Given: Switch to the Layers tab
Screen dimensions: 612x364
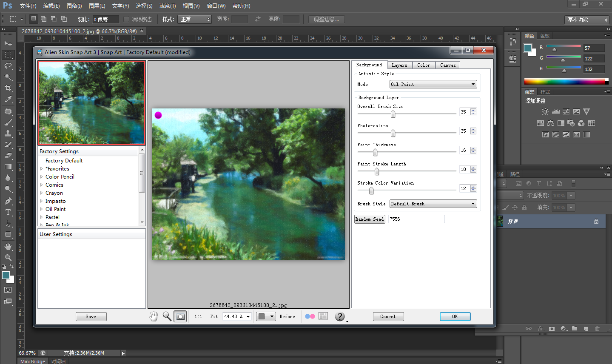Looking at the screenshot, I should (399, 65).
